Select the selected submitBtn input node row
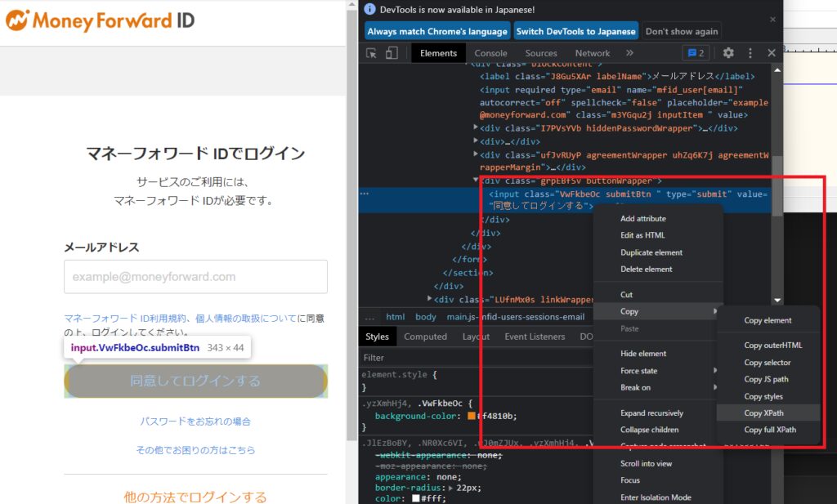The height and width of the screenshot is (504, 837). (565, 200)
